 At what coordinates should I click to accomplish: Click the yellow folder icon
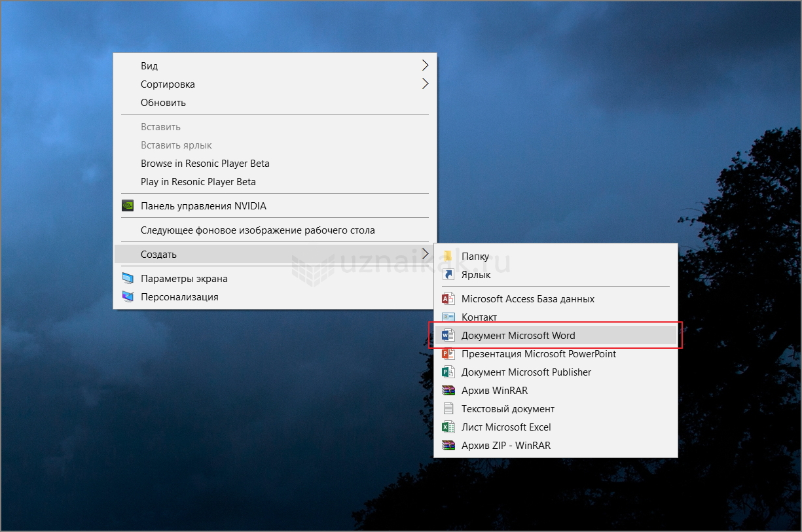448,256
